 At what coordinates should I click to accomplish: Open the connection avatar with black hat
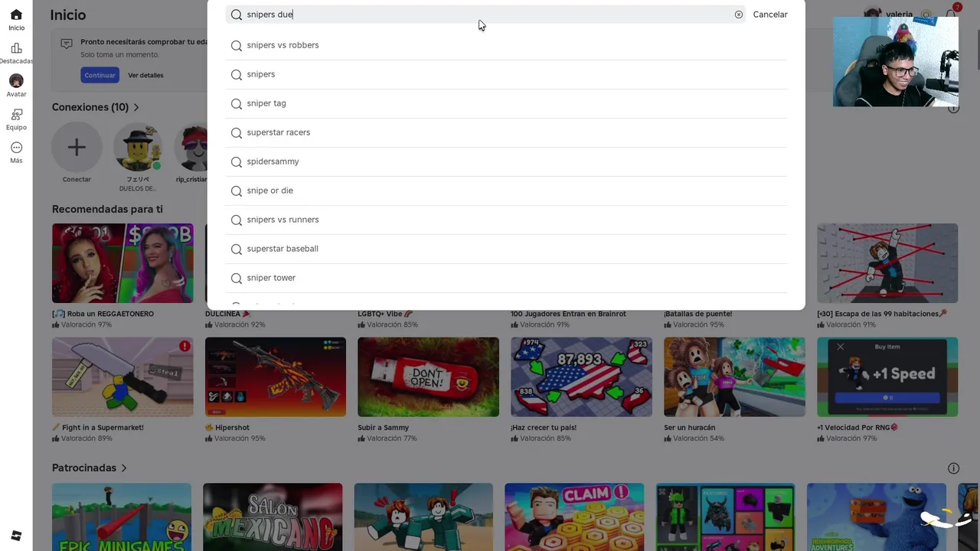click(x=138, y=147)
